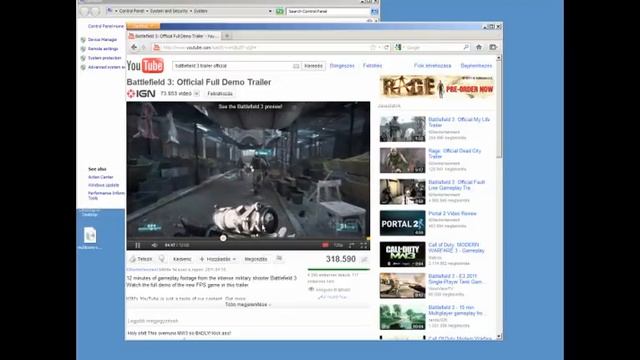Open Battlefield 3 Official Fault Line Gameplay thumbnail

(402, 191)
